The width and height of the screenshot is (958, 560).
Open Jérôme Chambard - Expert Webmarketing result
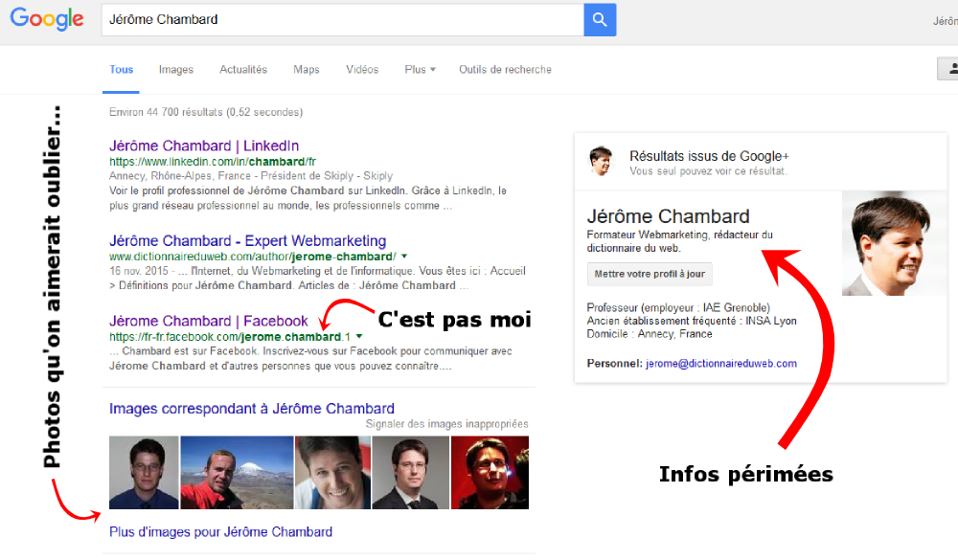(247, 240)
